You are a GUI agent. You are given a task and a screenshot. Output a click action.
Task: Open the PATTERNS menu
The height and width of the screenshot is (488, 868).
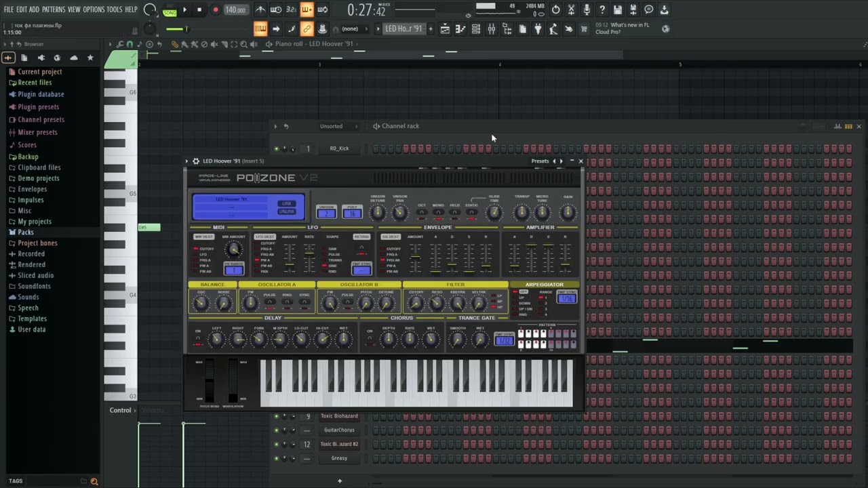tap(54, 9)
